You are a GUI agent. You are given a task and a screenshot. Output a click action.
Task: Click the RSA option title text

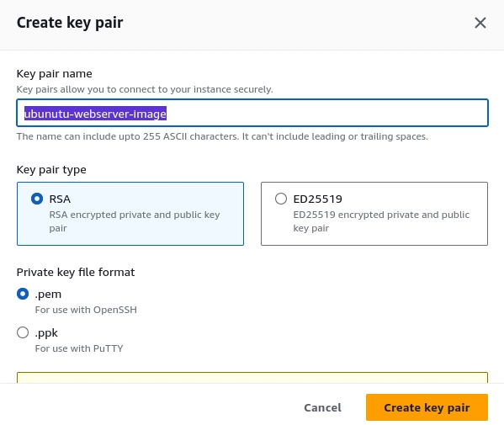60,199
